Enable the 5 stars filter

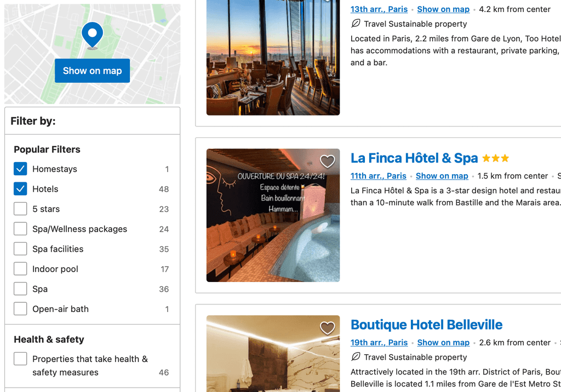(20, 209)
